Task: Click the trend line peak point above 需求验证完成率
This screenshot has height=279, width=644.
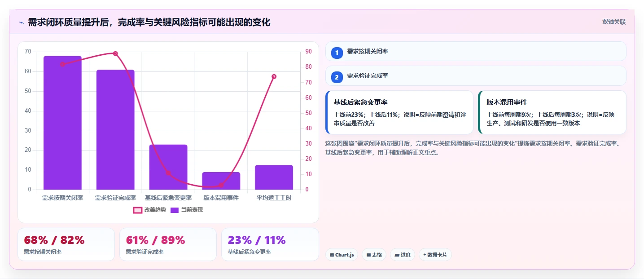Action: (x=115, y=53)
